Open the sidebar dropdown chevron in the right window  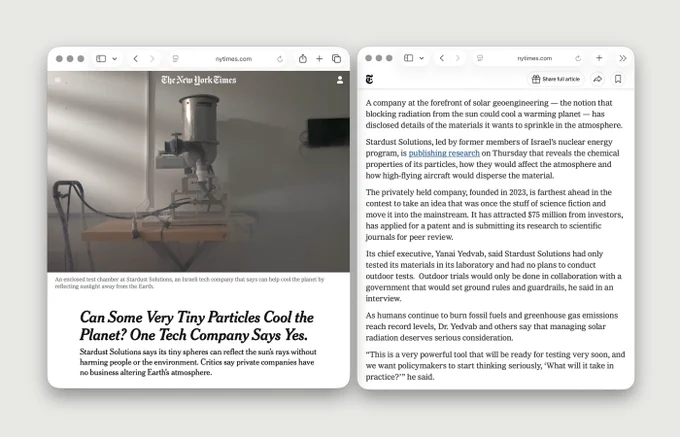click(422, 58)
